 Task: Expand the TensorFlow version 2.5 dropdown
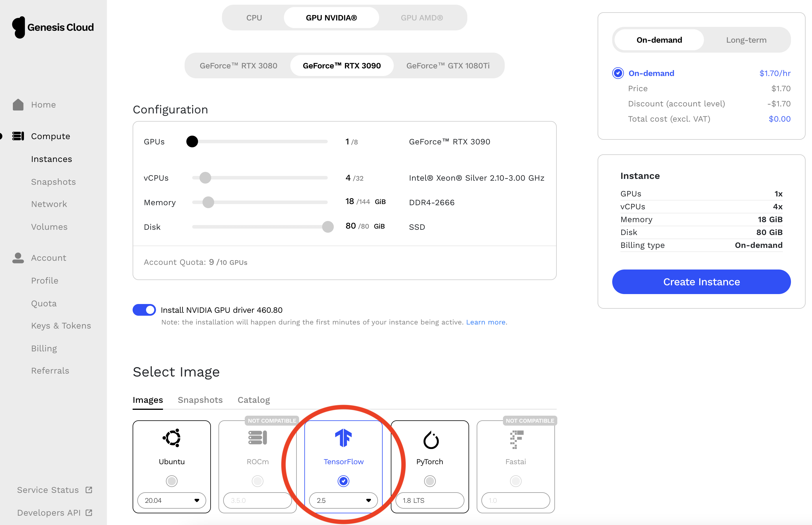(343, 500)
